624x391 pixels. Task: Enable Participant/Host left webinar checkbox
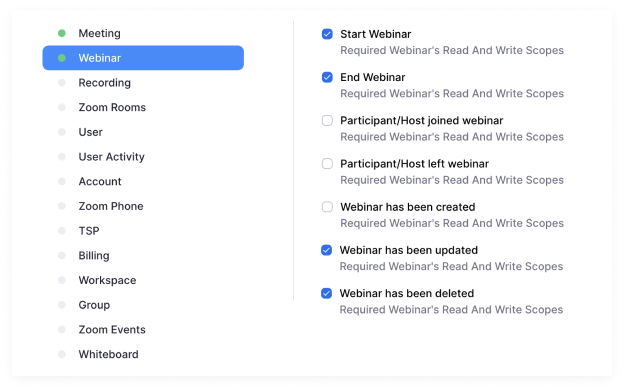tap(327, 164)
